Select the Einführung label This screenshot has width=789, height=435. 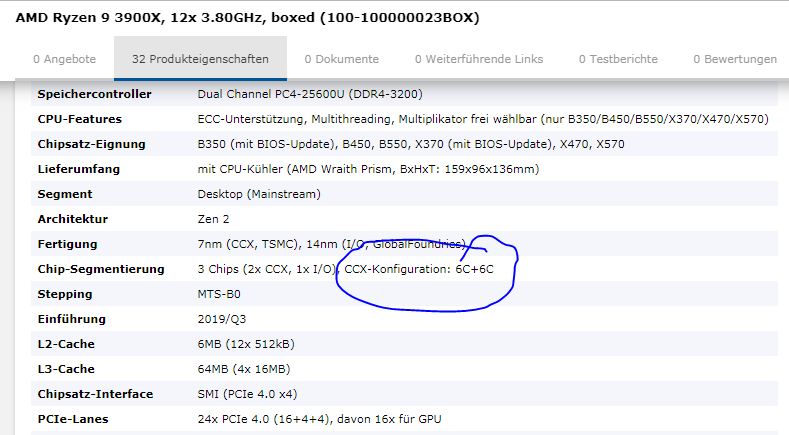pyautogui.click(x=71, y=319)
